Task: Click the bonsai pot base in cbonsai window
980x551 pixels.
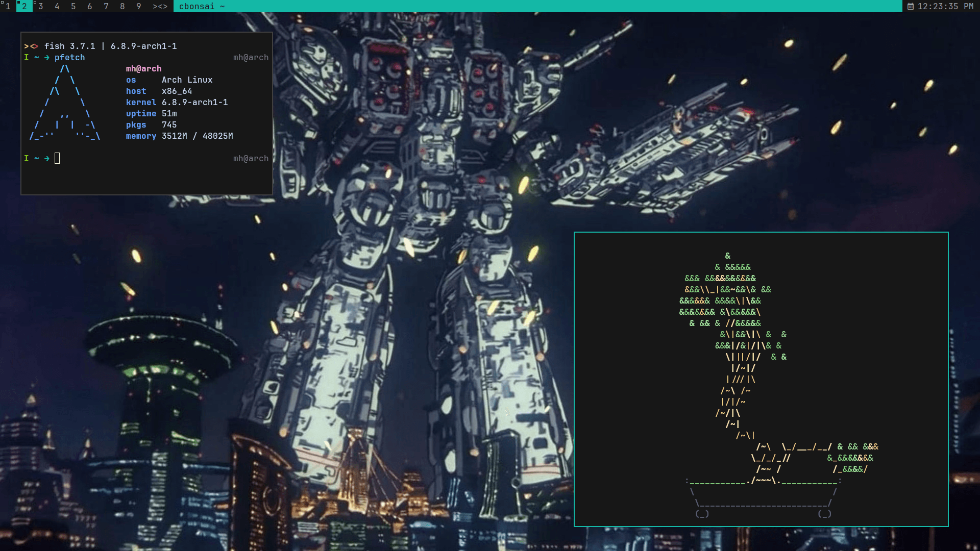Action: click(763, 497)
